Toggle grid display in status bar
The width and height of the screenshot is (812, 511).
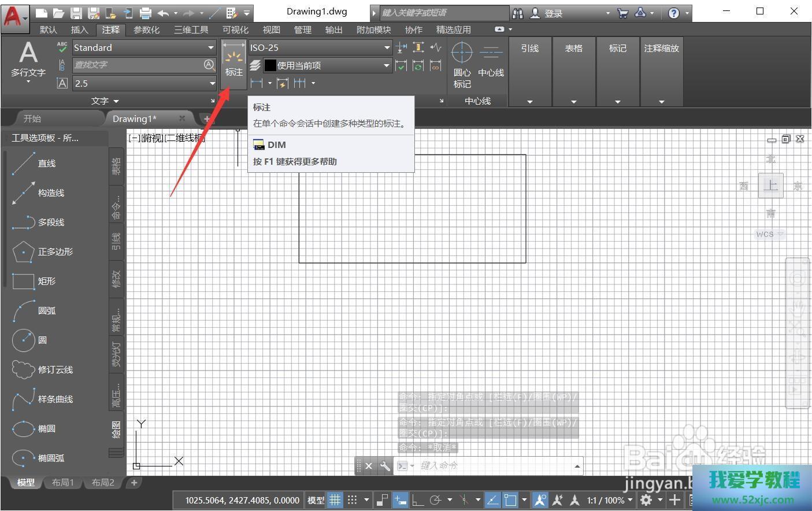pyautogui.click(x=335, y=500)
